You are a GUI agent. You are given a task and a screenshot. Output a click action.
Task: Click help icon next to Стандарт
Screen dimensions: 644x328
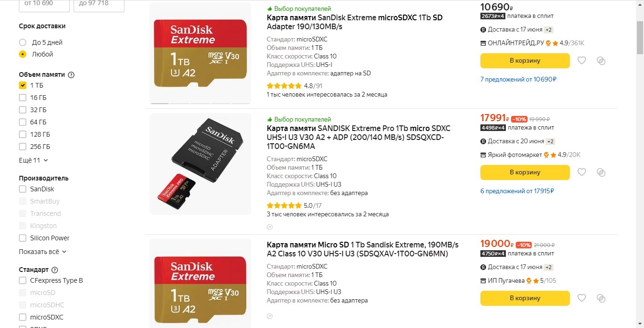click(55, 270)
